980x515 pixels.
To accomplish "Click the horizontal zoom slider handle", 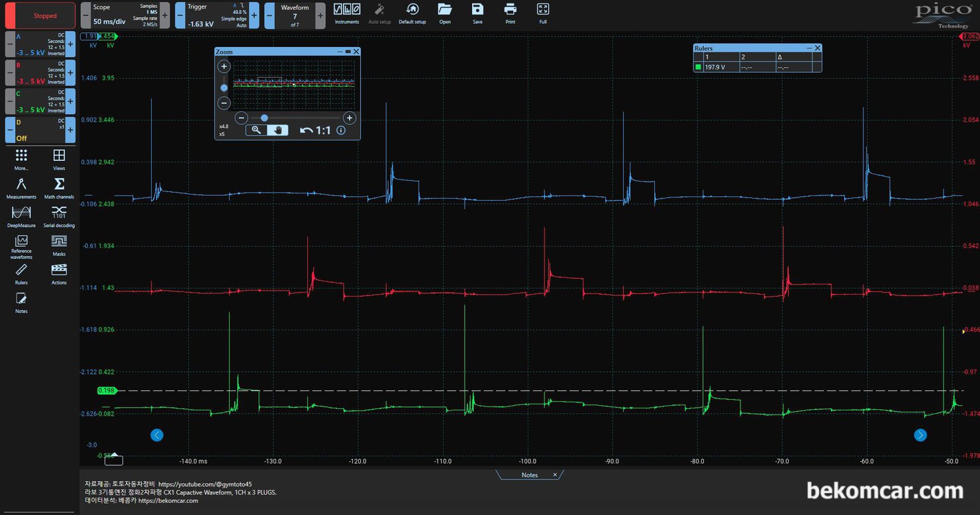I will click(x=264, y=118).
